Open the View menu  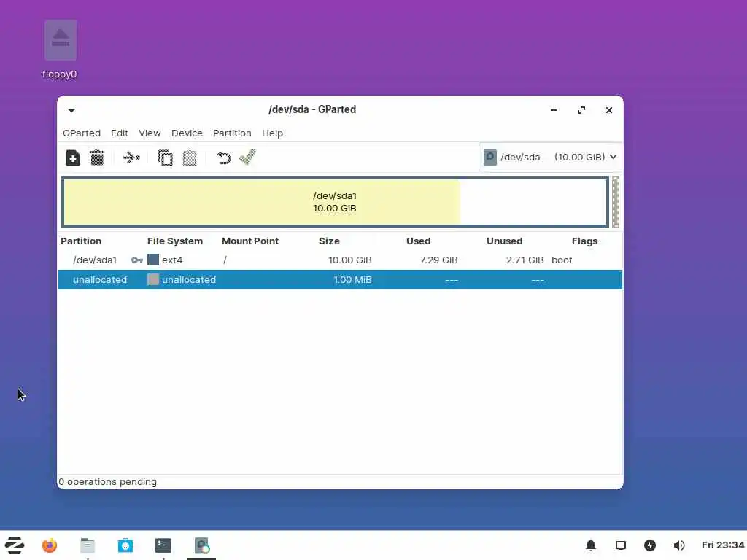(150, 133)
